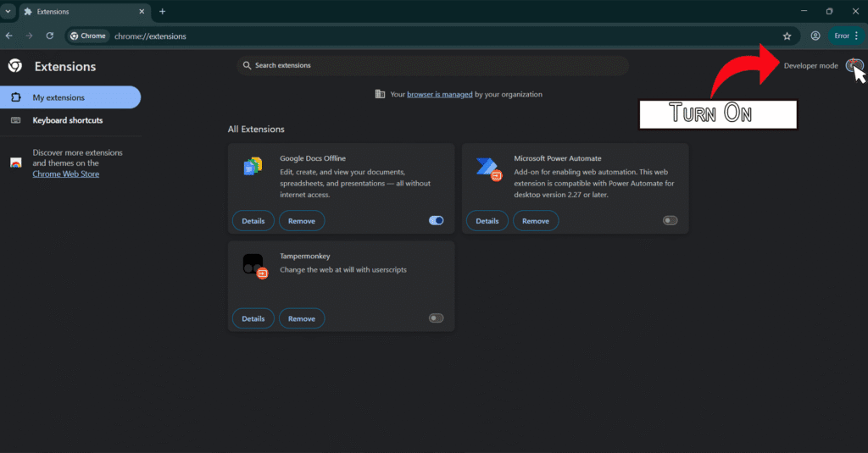Viewport: 868px width, 453px height.
Task: Click the Chrome site info chip
Action: tap(88, 36)
